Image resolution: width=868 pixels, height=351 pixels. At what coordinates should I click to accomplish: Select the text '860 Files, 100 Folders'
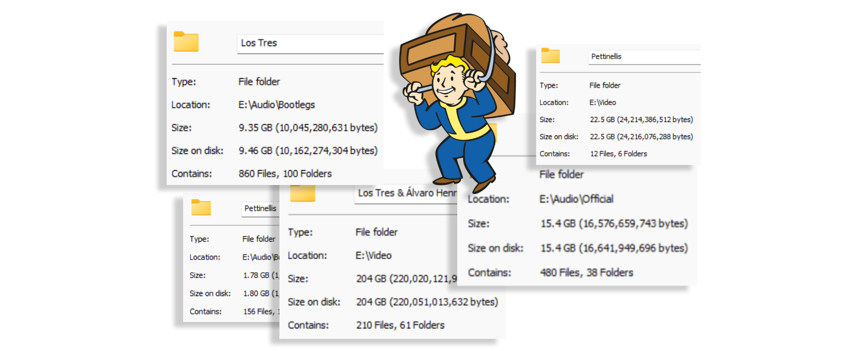285,174
